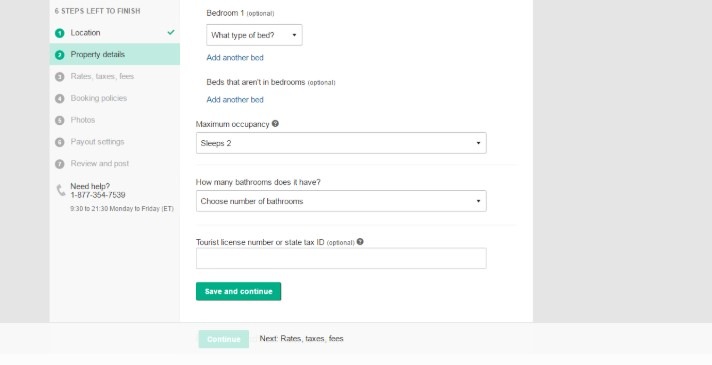
Task: Click the Rates, taxes, fees step 3 circle
Action: tap(59, 77)
